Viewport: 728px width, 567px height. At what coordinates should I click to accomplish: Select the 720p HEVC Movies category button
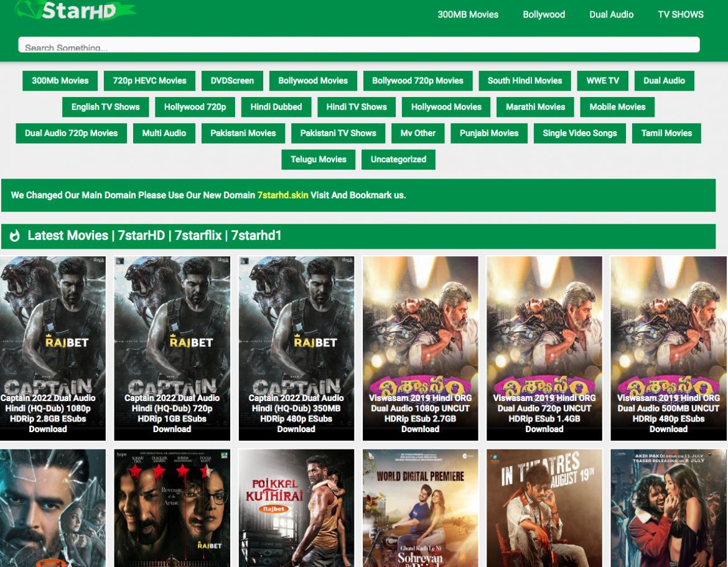(149, 81)
